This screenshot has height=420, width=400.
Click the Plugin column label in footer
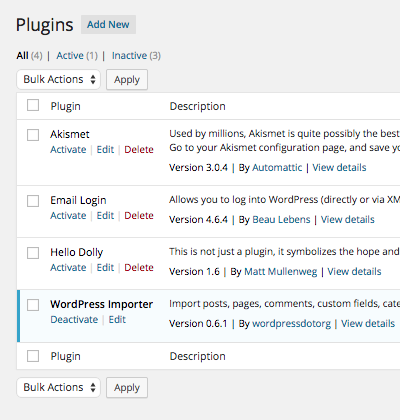pyautogui.click(x=65, y=356)
